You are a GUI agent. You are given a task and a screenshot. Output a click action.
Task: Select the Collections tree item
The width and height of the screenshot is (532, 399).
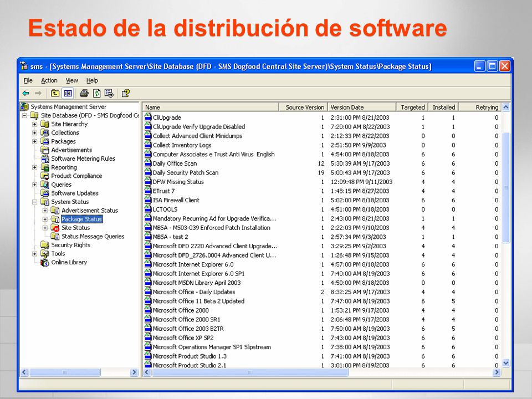pyautogui.click(x=65, y=132)
